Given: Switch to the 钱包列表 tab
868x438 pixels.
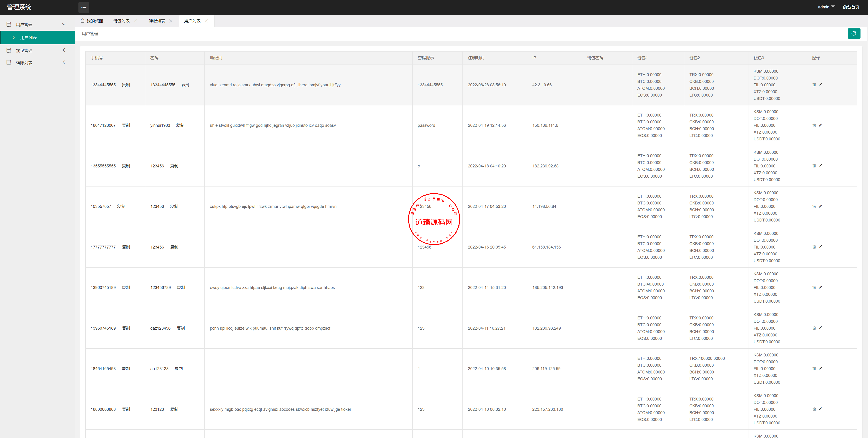Looking at the screenshot, I should coord(121,21).
